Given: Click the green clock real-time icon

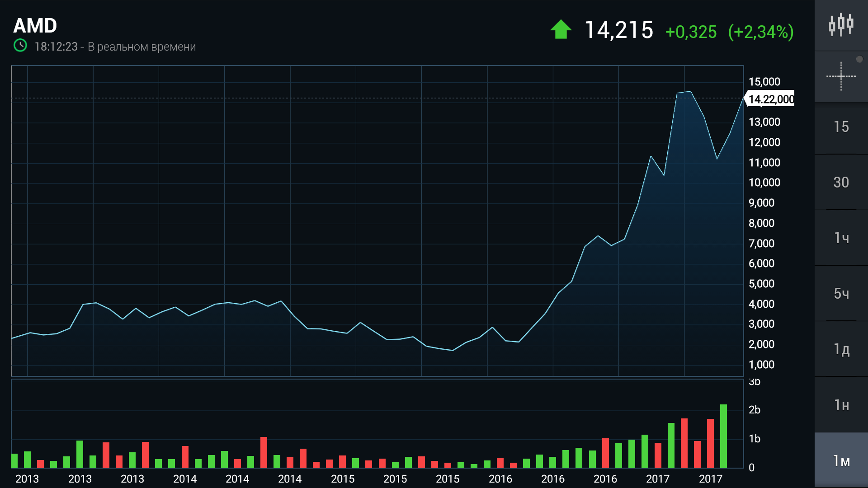Looking at the screenshot, I should (x=20, y=46).
